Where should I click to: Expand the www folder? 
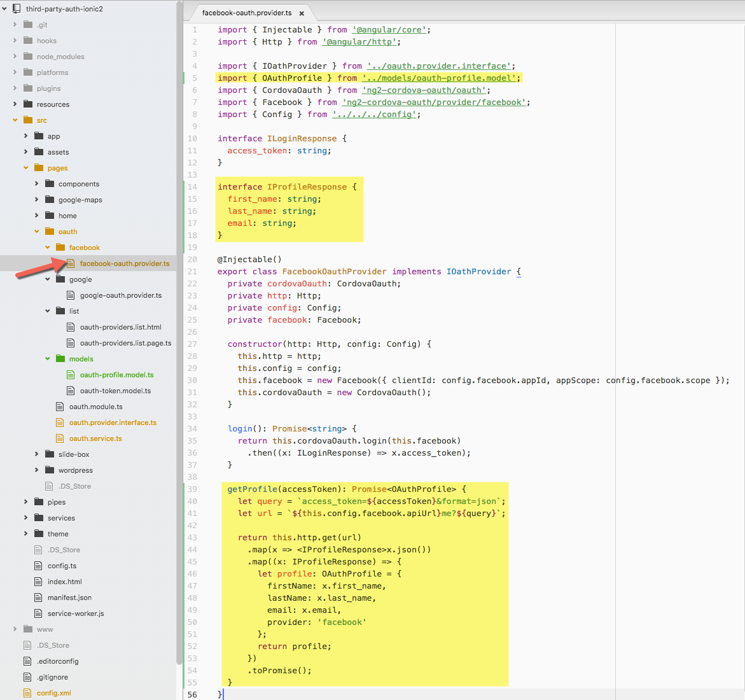(15, 629)
